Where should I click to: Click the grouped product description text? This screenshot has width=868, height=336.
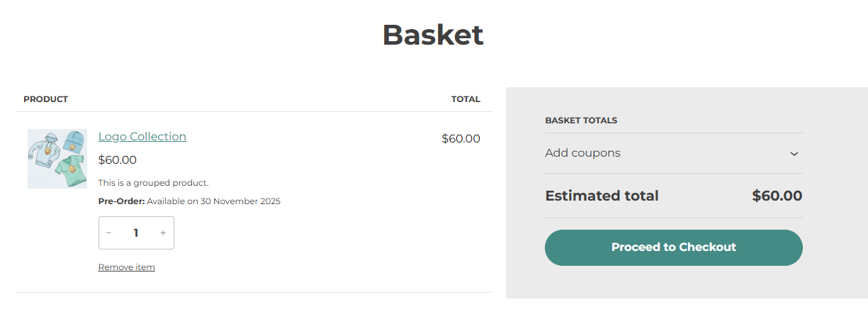pos(153,183)
